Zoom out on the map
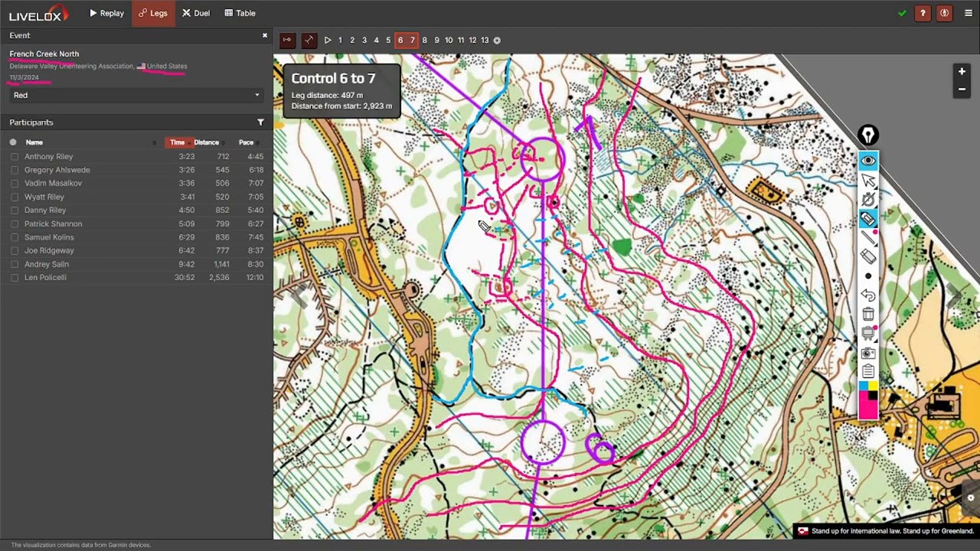This screenshot has height=551, width=980. point(962,89)
